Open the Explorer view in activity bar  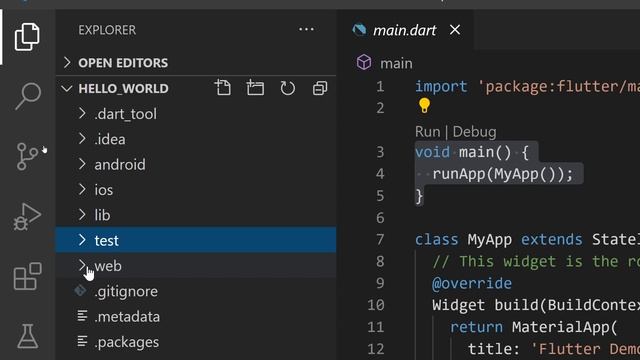[x=27, y=37]
